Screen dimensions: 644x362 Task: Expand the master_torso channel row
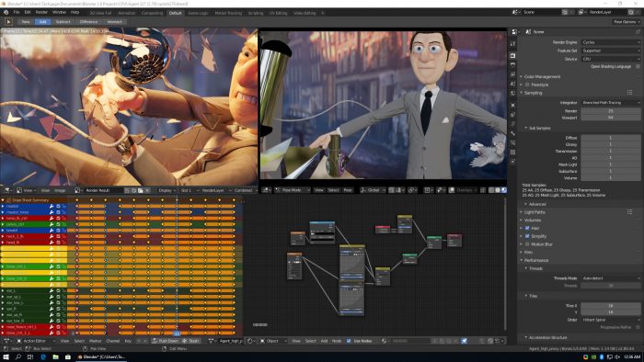(x=3, y=212)
